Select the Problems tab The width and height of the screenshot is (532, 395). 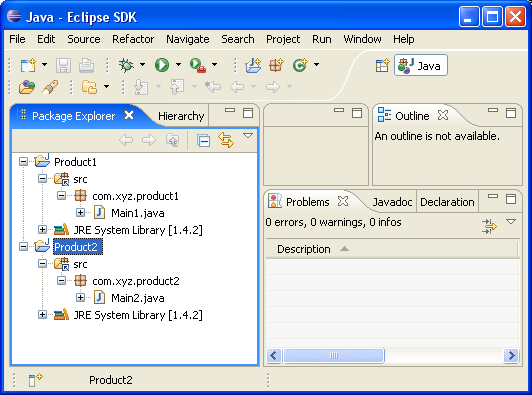308,202
